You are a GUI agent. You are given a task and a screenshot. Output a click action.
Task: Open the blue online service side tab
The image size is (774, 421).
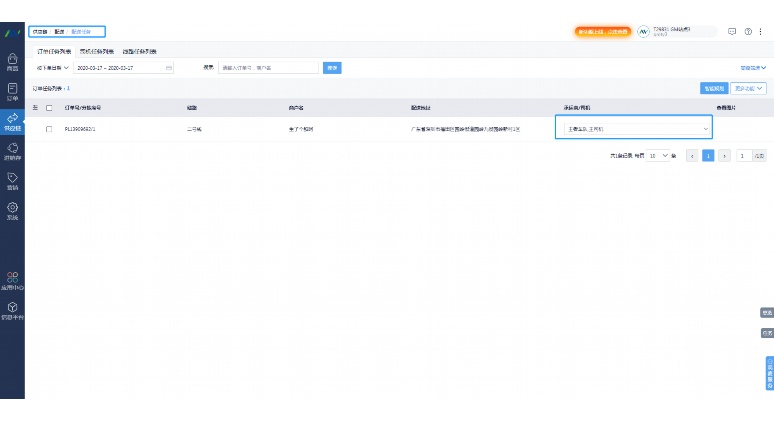[770, 373]
